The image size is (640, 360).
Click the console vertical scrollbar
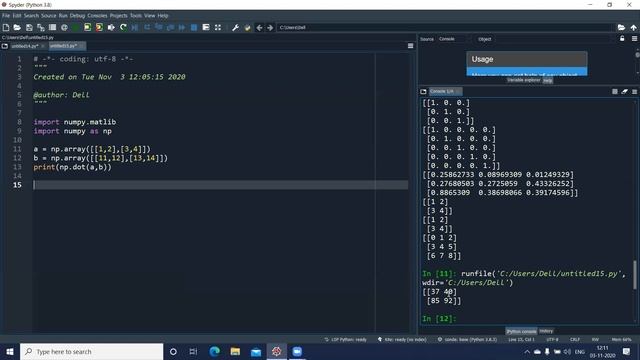[634, 275]
